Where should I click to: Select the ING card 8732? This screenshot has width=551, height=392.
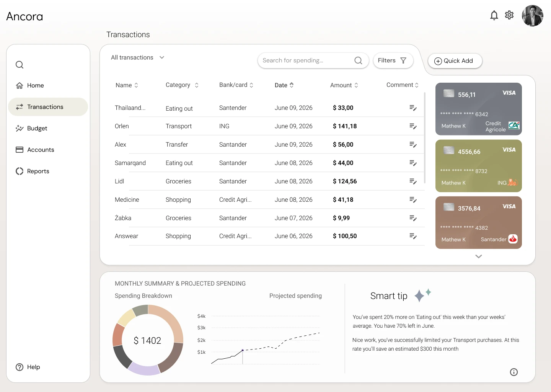tap(479, 166)
